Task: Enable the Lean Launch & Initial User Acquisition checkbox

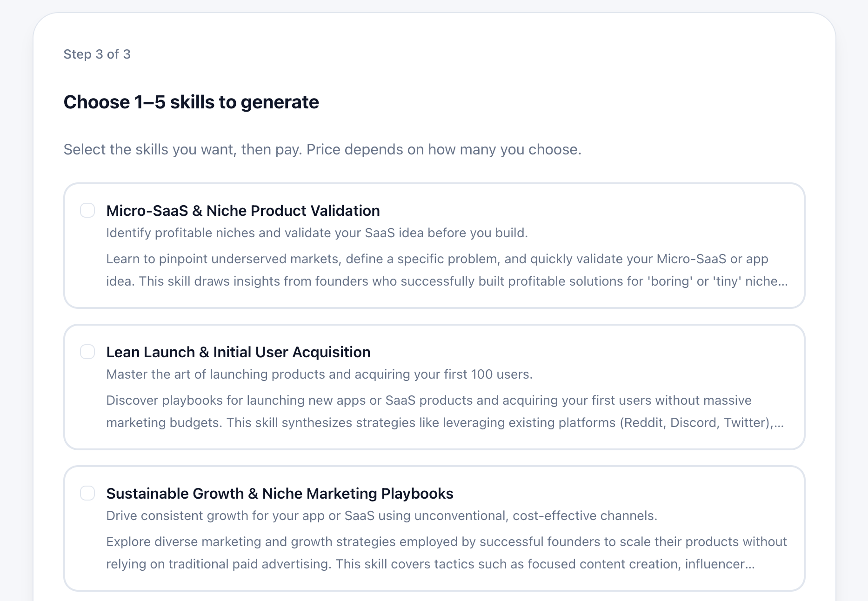Action: (87, 352)
